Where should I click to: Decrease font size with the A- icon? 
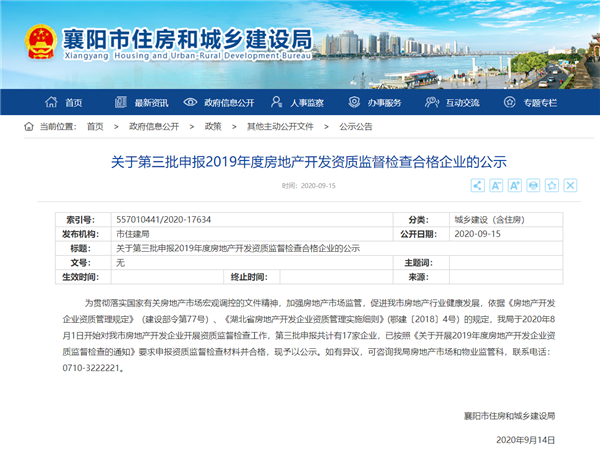495,186
